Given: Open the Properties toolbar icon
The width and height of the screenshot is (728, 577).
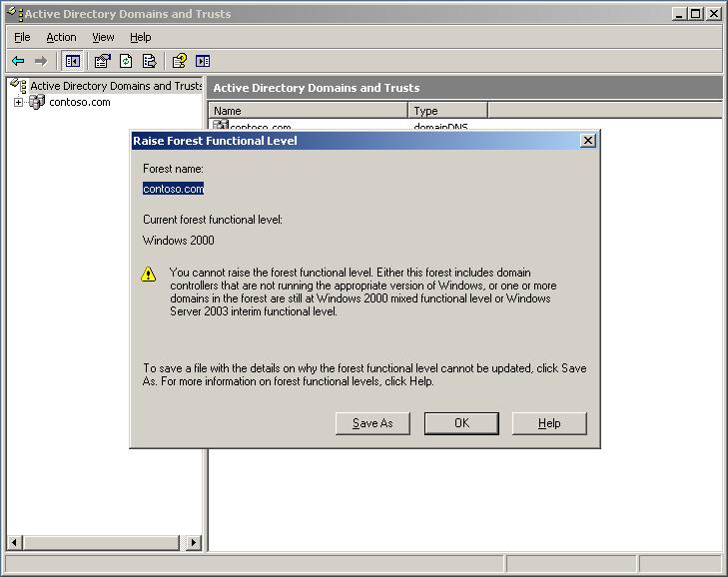Looking at the screenshot, I should tap(102, 61).
